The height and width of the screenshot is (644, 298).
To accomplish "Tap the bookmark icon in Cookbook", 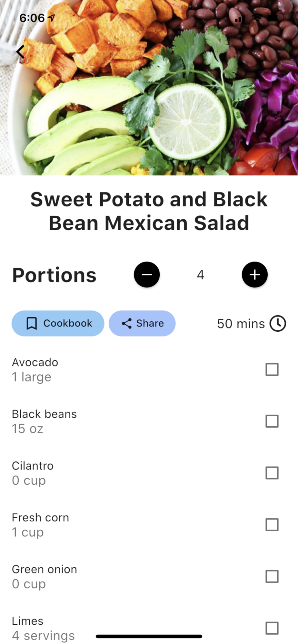I will (32, 323).
